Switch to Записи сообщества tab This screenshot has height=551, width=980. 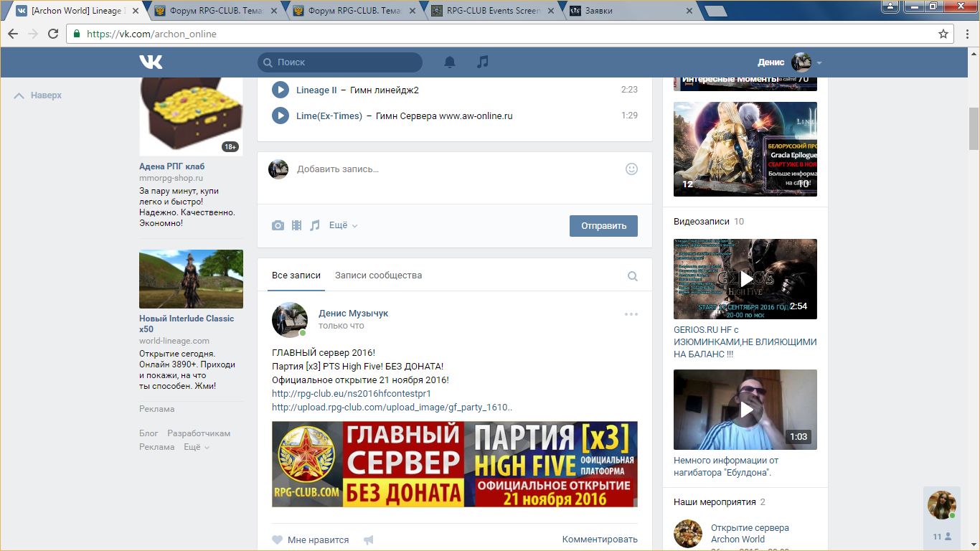tap(378, 275)
